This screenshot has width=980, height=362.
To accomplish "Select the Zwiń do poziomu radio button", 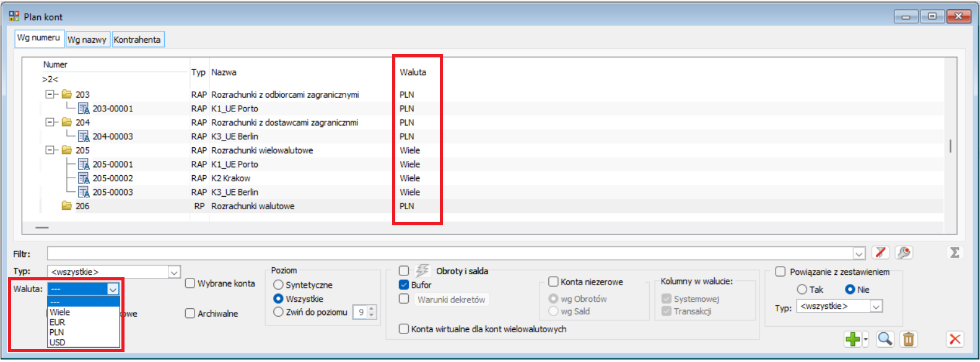I will (x=278, y=312).
